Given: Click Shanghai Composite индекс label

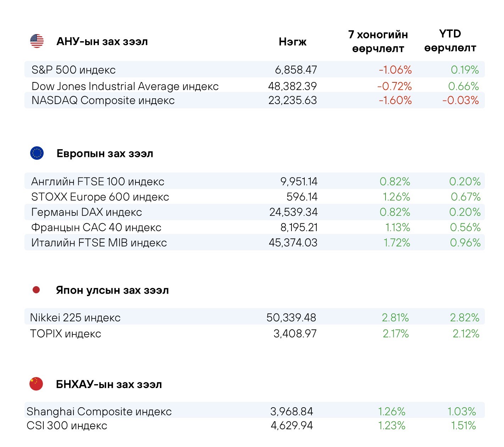Looking at the screenshot, I should 99,411.
